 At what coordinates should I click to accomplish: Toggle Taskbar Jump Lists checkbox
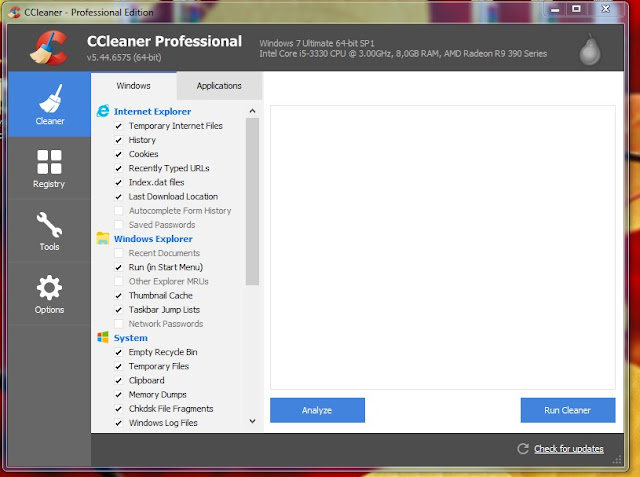coord(118,310)
